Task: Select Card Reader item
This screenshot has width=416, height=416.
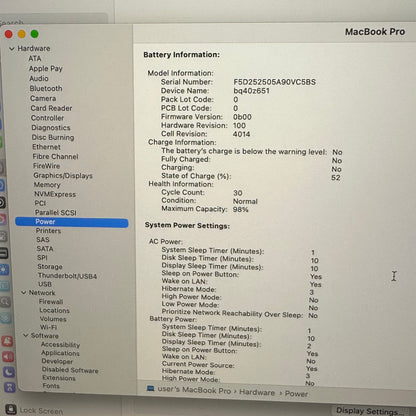Action: tap(51, 108)
